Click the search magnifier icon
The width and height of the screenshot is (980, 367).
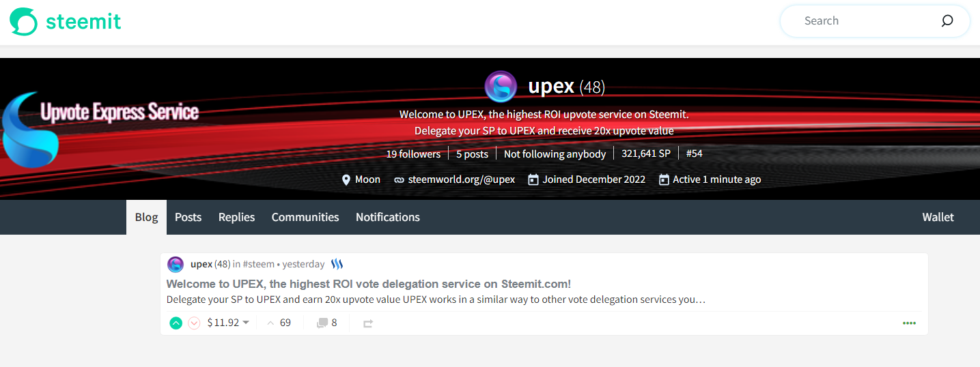pos(947,20)
